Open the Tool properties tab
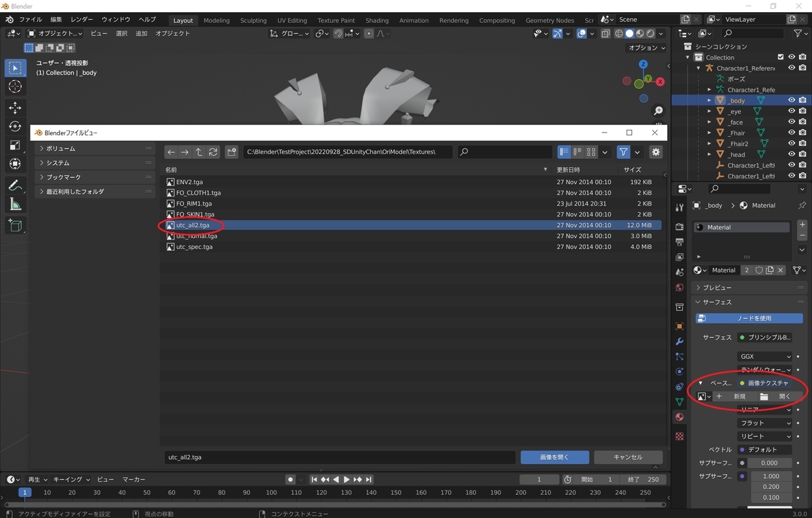The width and height of the screenshot is (812, 518). point(679,207)
